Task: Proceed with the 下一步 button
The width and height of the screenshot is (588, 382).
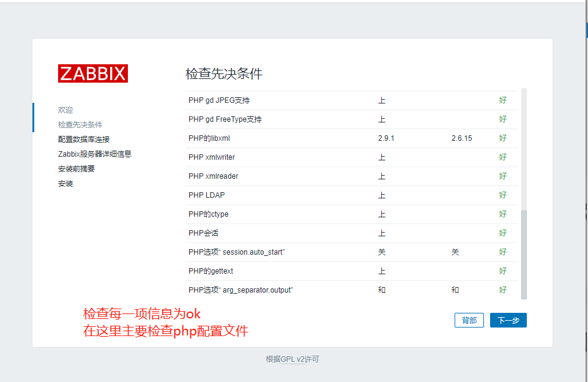Action: pos(508,320)
